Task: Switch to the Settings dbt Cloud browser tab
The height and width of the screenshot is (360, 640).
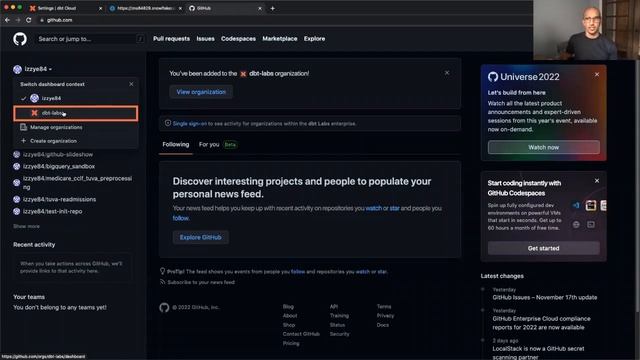Action: tap(65, 8)
